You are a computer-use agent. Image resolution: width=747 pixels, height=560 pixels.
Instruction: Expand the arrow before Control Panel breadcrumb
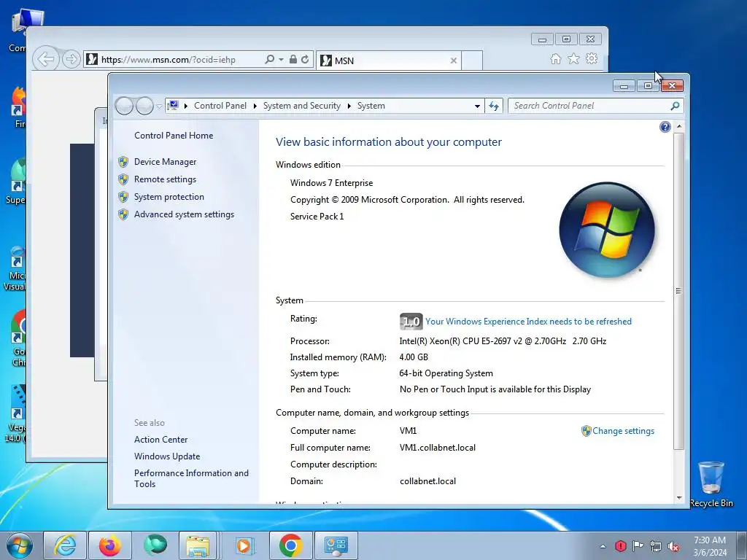tap(186, 106)
